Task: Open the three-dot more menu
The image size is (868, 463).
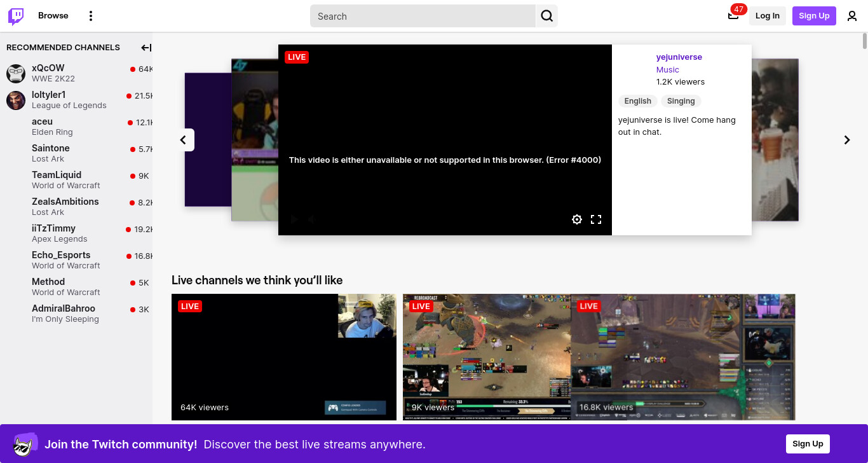Action: [x=91, y=16]
